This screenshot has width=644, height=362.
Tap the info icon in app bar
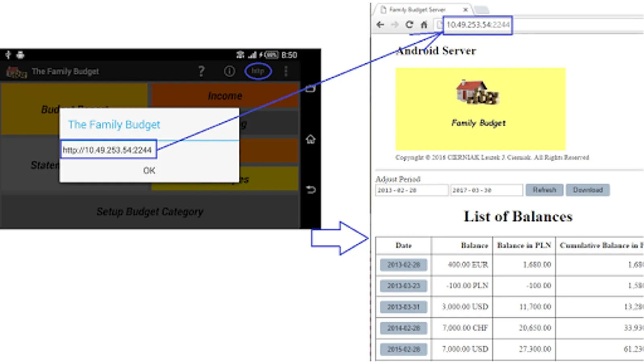pos(229,72)
